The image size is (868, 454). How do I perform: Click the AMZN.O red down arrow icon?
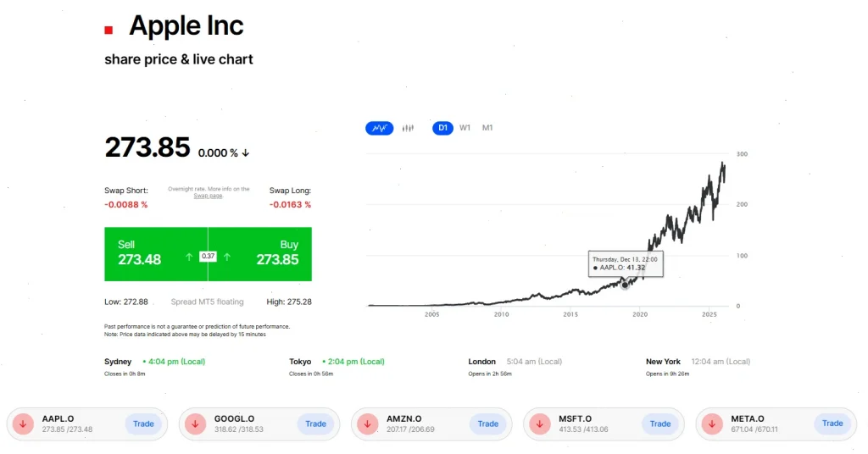click(x=368, y=424)
